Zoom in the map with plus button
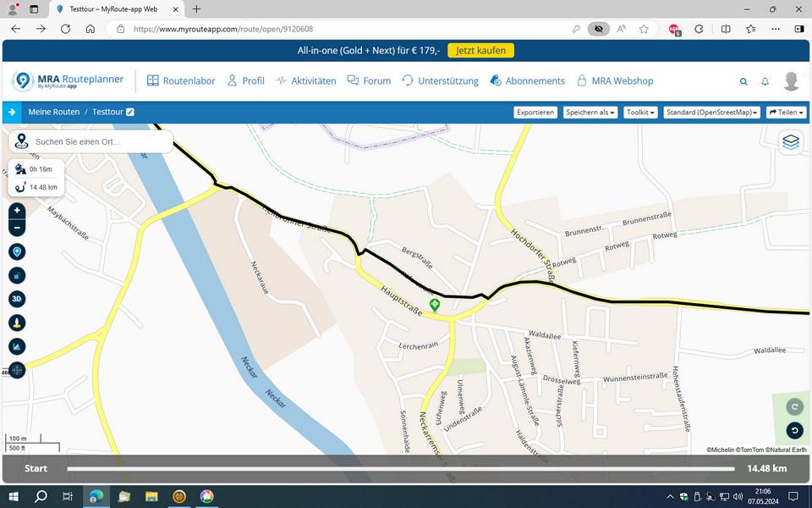 point(17,211)
